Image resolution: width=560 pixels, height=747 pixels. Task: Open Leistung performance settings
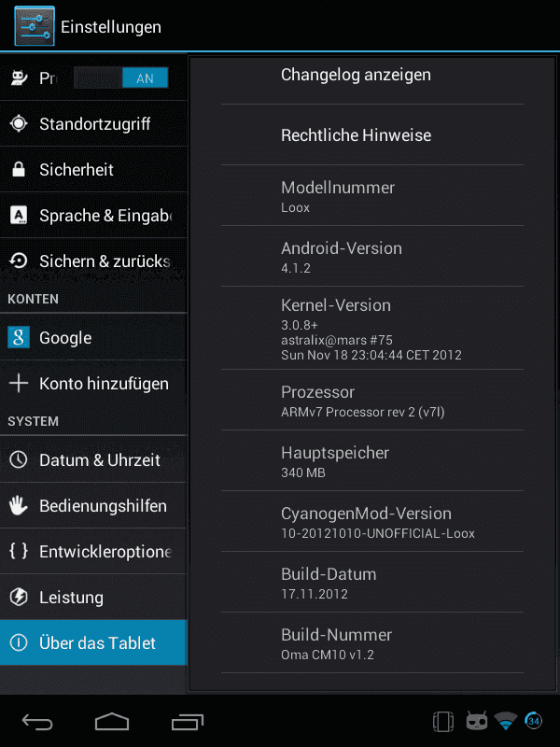point(94,597)
